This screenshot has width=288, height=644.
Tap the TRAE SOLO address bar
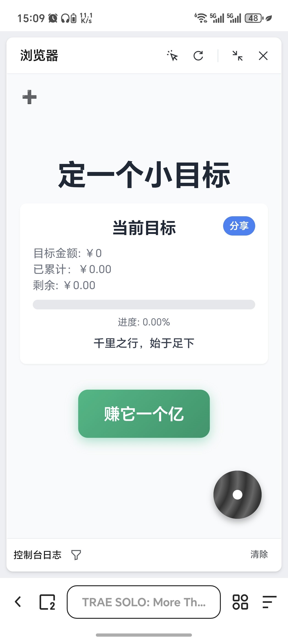click(x=144, y=602)
